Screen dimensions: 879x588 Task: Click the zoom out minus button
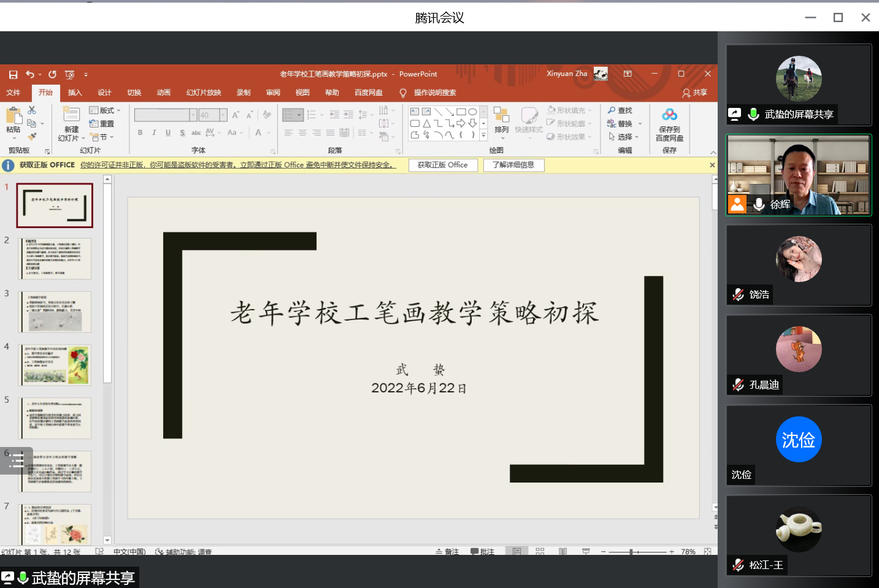[x=604, y=552]
